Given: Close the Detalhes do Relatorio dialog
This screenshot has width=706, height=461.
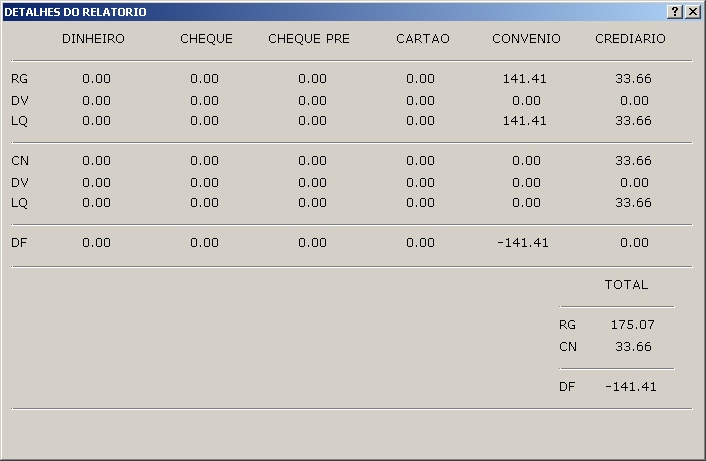Looking at the screenshot, I should (693, 11).
